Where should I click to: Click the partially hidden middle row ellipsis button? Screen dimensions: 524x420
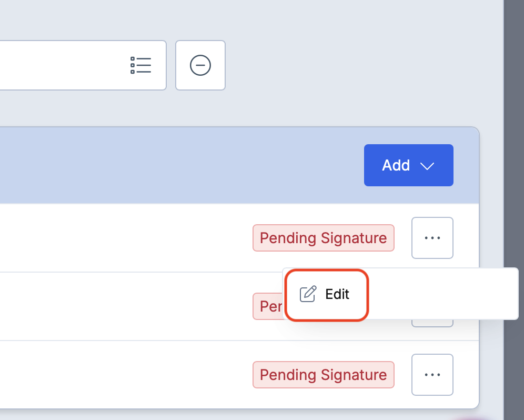pos(432,323)
